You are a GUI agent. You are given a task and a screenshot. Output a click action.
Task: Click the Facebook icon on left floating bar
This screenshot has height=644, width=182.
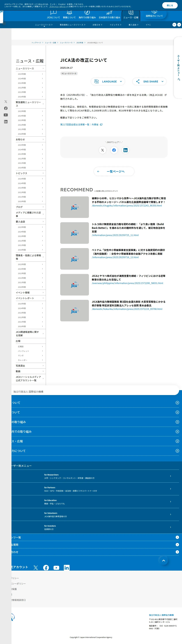tap(6, 108)
